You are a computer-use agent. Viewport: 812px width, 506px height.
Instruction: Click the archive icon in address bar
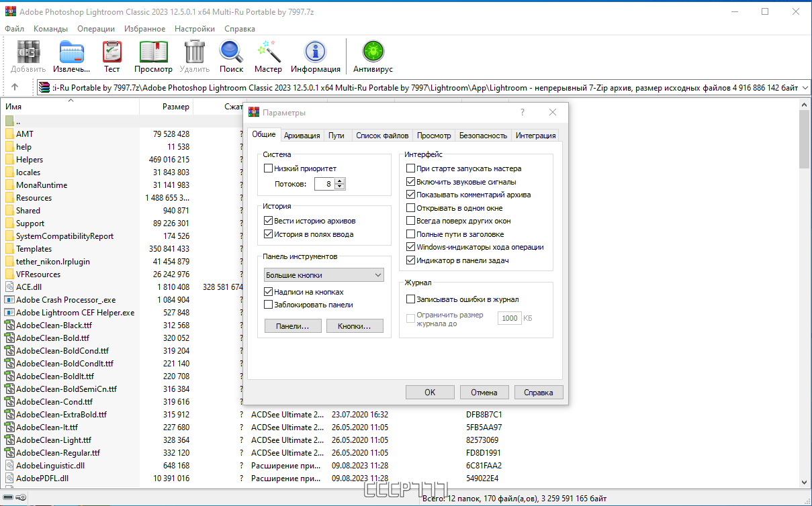(x=44, y=87)
